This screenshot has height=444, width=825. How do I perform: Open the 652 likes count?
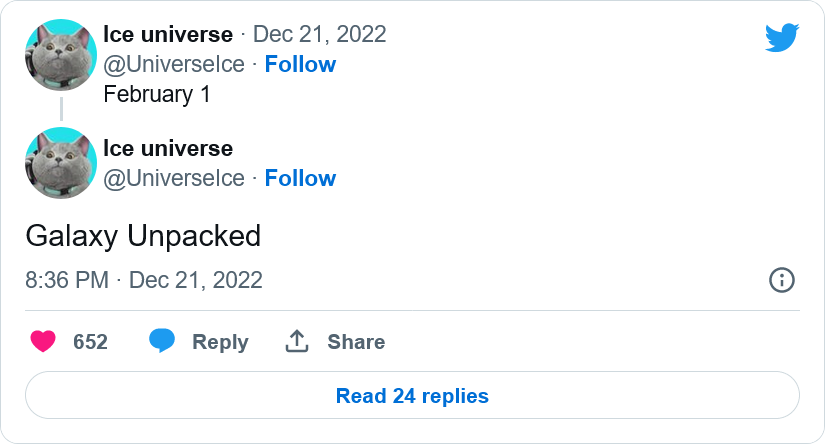pyautogui.click(x=90, y=342)
